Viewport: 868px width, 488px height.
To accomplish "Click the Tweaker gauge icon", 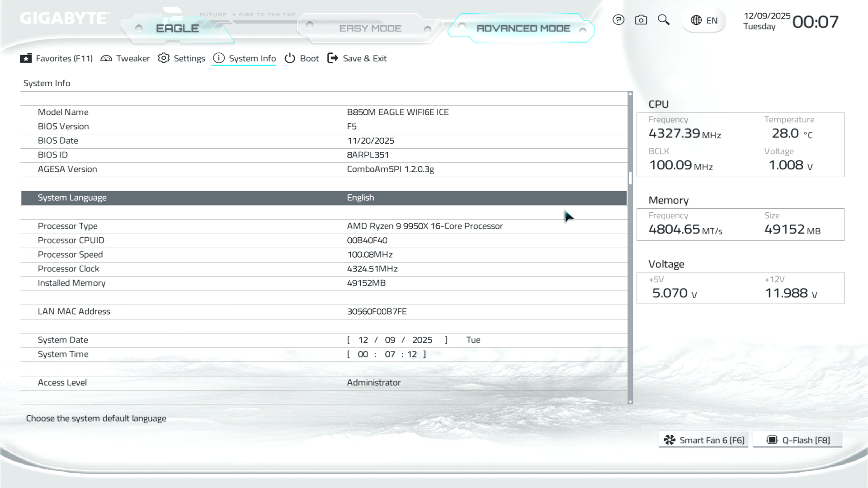I will [106, 58].
